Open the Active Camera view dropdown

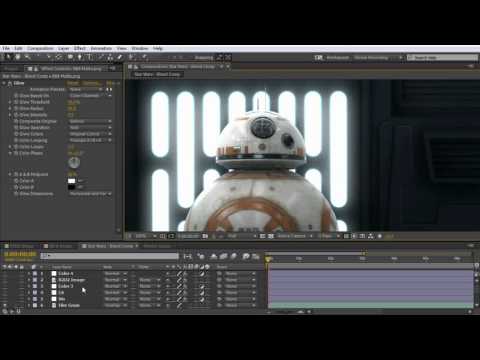point(295,236)
